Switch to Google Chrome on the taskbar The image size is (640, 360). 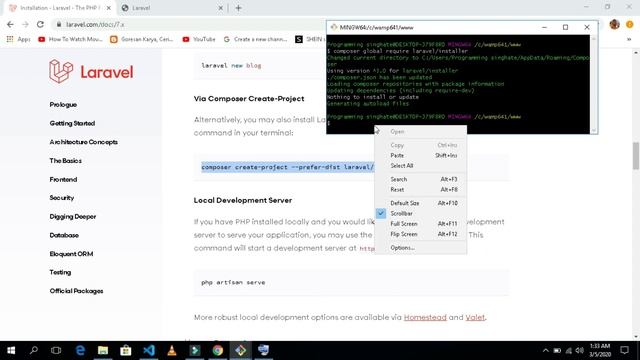click(x=218, y=350)
